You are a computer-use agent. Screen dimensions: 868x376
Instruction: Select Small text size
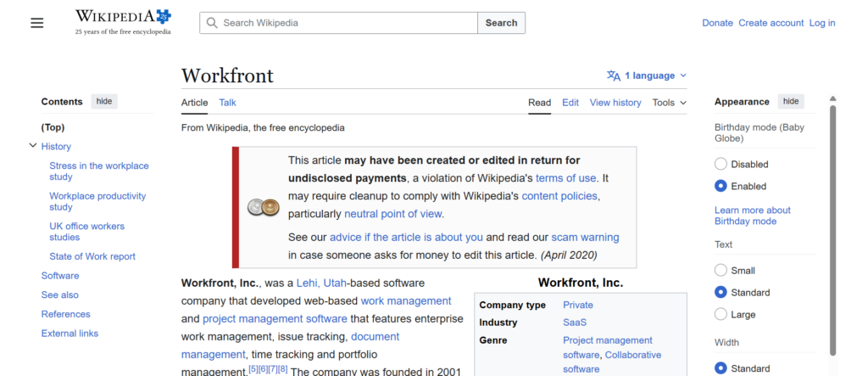click(721, 270)
